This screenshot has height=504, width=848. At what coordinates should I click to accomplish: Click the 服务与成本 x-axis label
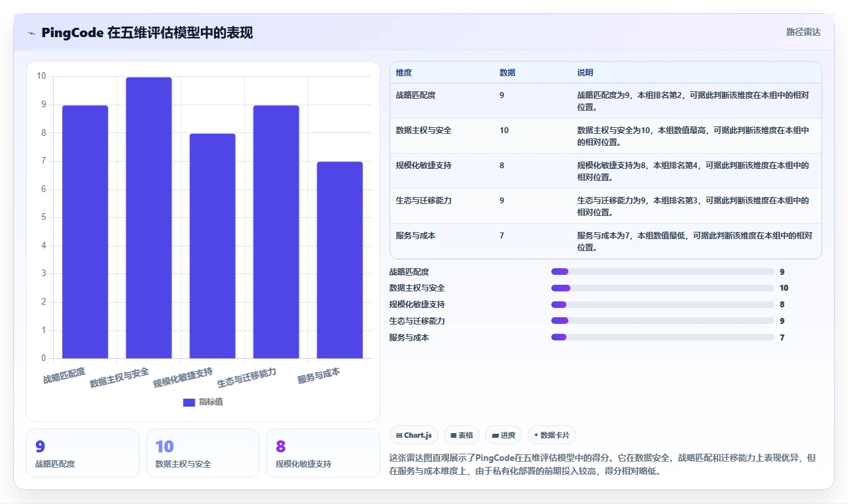point(319,376)
